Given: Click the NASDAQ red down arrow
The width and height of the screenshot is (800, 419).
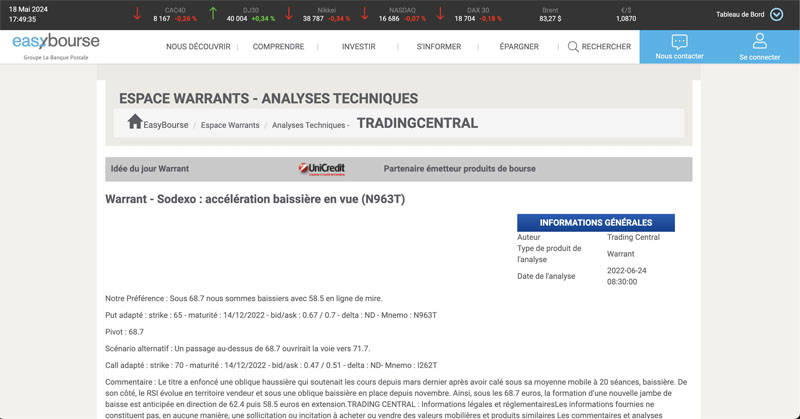Looking at the screenshot, I should click(364, 14).
